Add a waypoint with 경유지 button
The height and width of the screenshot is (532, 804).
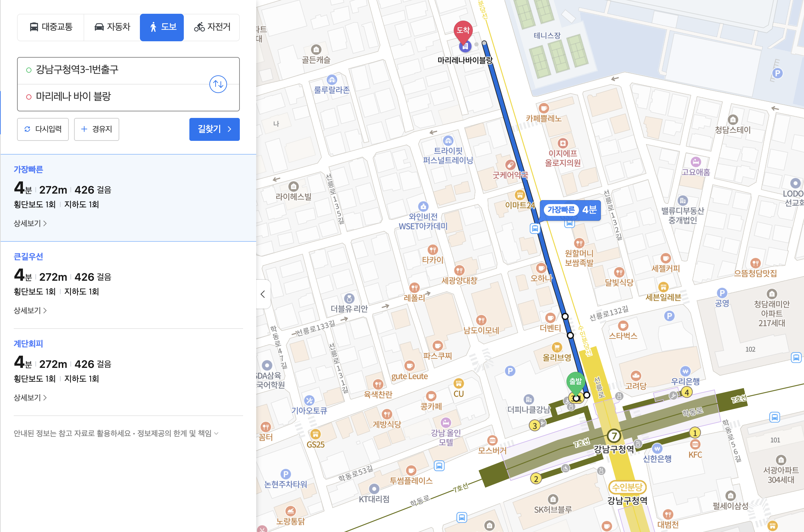coord(96,129)
